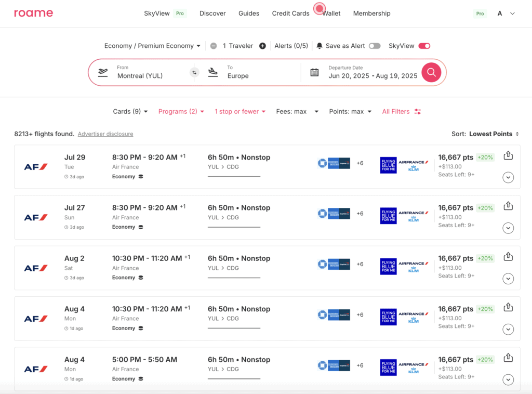Click the All Filters link
The width and height of the screenshot is (532, 394).
pyautogui.click(x=395, y=112)
